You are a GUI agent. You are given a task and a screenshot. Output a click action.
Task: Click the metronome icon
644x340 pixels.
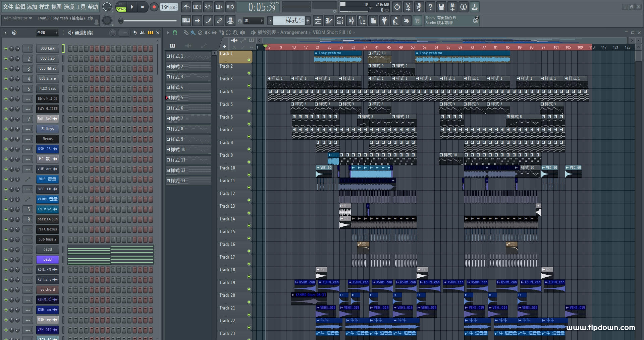click(186, 7)
